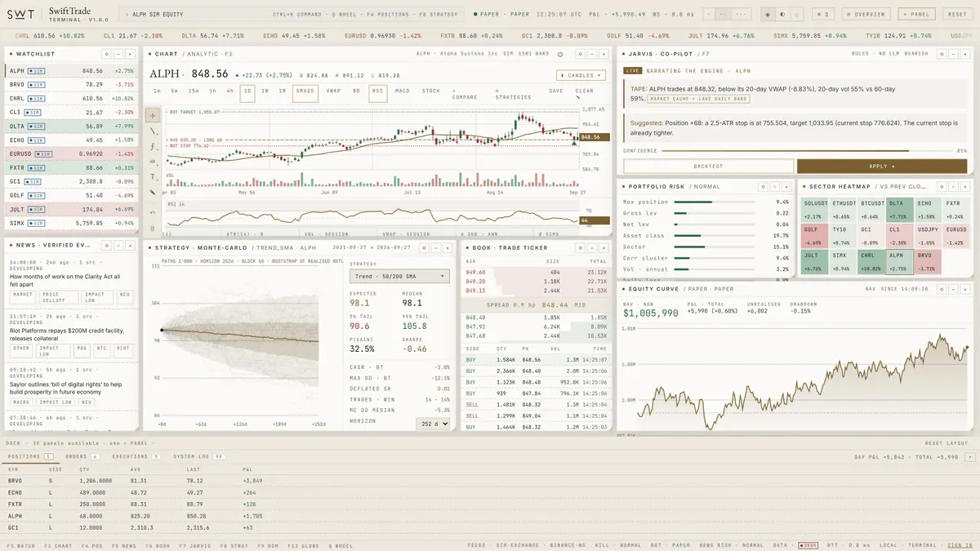
Task: Select DLTA row in watchlist
Action: click(72, 126)
